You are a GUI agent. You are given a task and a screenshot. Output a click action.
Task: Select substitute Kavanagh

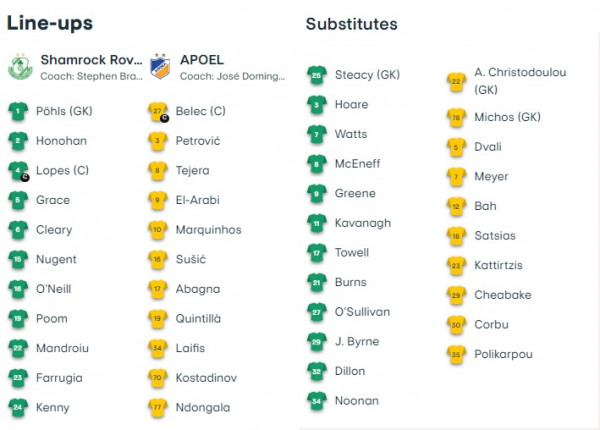tap(363, 223)
